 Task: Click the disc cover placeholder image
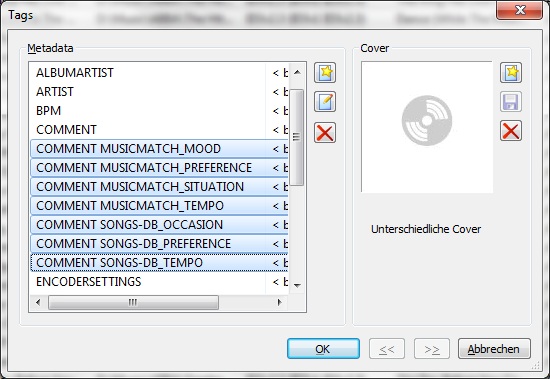click(427, 120)
